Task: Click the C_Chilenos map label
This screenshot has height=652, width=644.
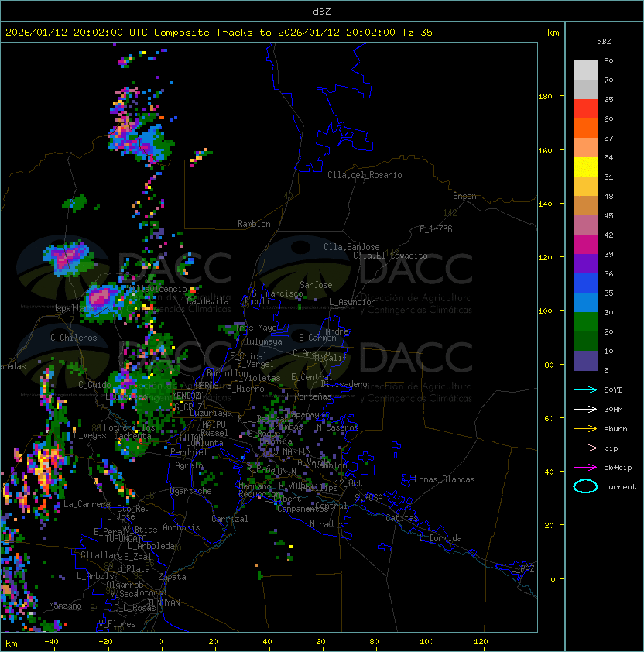Action: click(x=74, y=338)
